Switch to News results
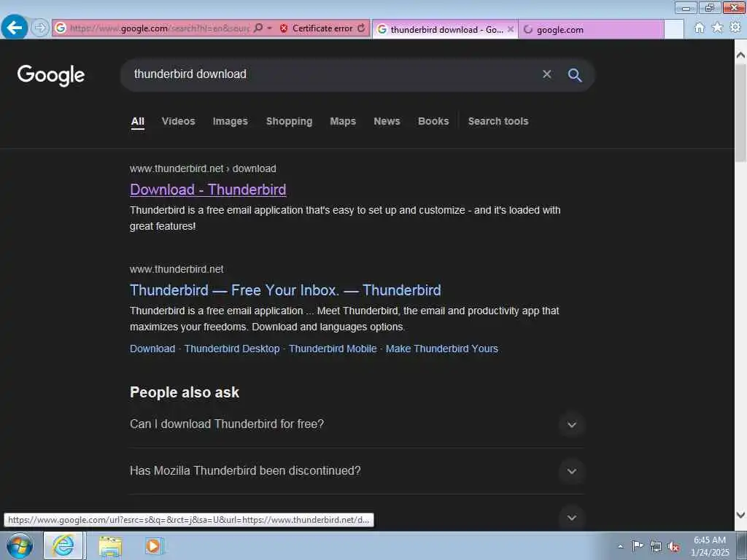The image size is (747, 560). click(387, 122)
